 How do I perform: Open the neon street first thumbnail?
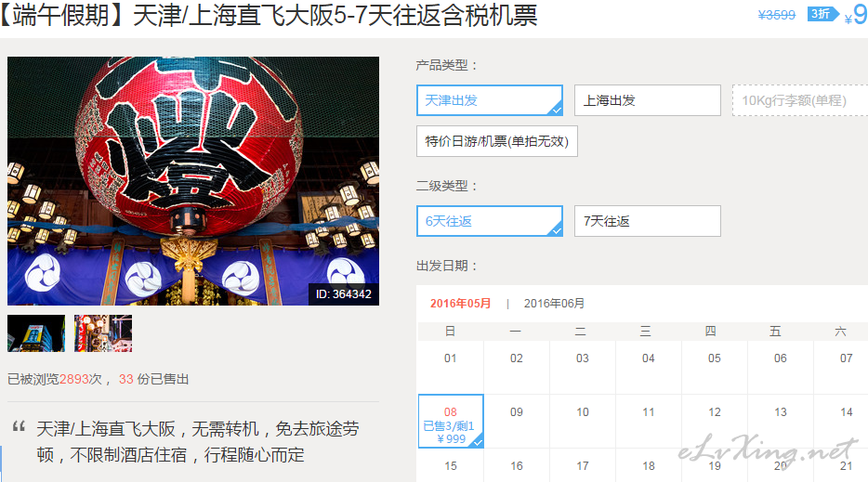[36, 333]
